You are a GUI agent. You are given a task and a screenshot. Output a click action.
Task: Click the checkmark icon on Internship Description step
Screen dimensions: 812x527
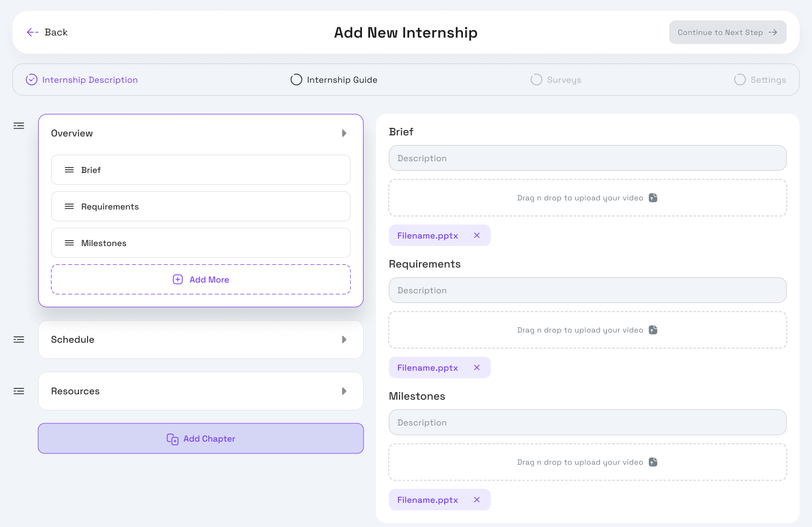(x=31, y=80)
